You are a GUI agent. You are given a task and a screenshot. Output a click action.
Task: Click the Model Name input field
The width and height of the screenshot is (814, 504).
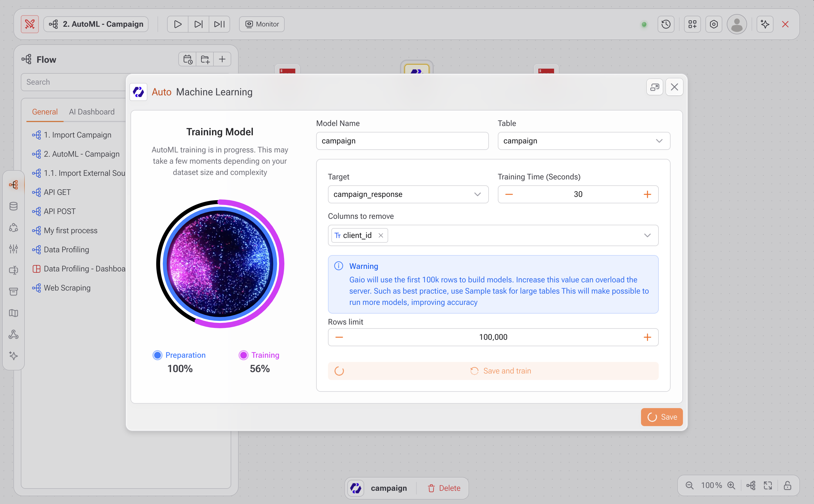tap(402, 141)
